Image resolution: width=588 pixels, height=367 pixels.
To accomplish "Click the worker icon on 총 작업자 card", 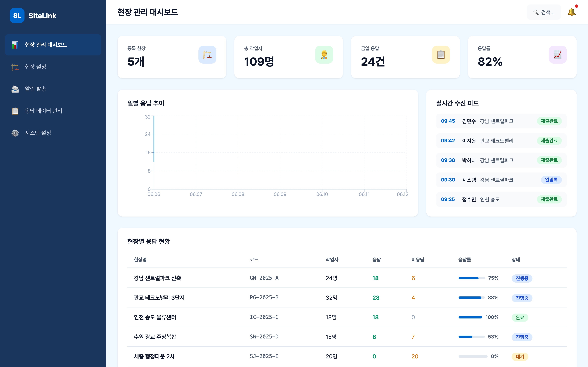I will pyautogui.click(x=324, y=55).
